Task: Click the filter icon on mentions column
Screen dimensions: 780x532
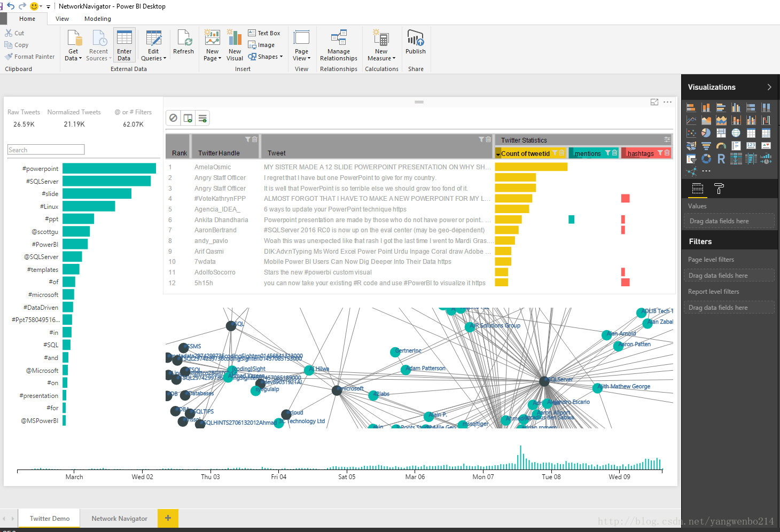Action: pyautogui.click(x=608, y=153)
